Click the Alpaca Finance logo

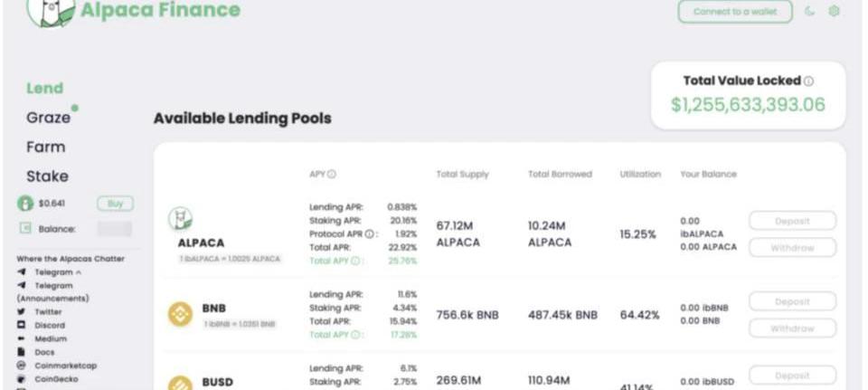(x=52, y=10)
